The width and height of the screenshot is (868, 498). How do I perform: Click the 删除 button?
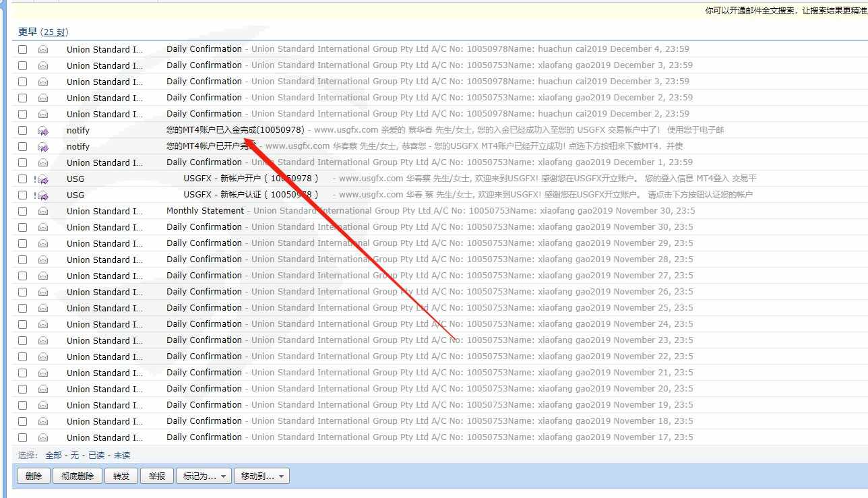tap(34, 476)
